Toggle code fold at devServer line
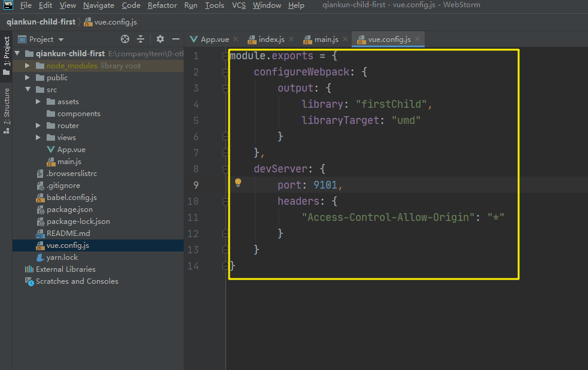Image resolution: width=588 pixels, height=370 pixels. 226,169
